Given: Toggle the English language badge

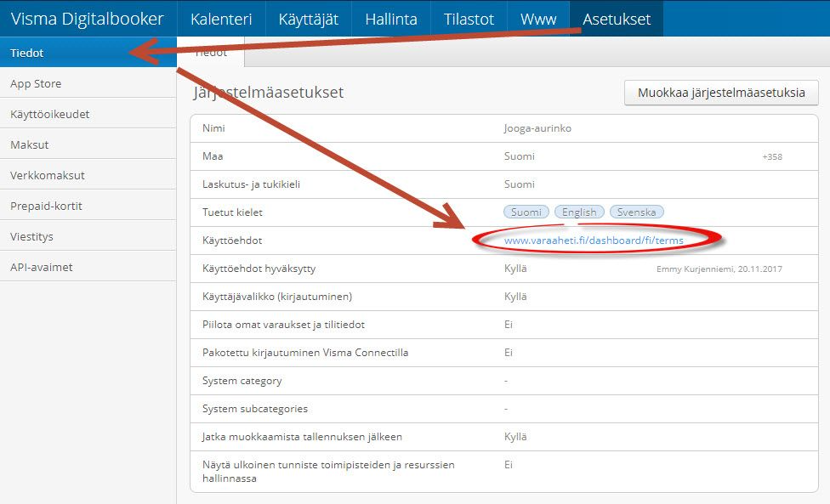Looking at the screenshot, I should [x=578, y=212].
